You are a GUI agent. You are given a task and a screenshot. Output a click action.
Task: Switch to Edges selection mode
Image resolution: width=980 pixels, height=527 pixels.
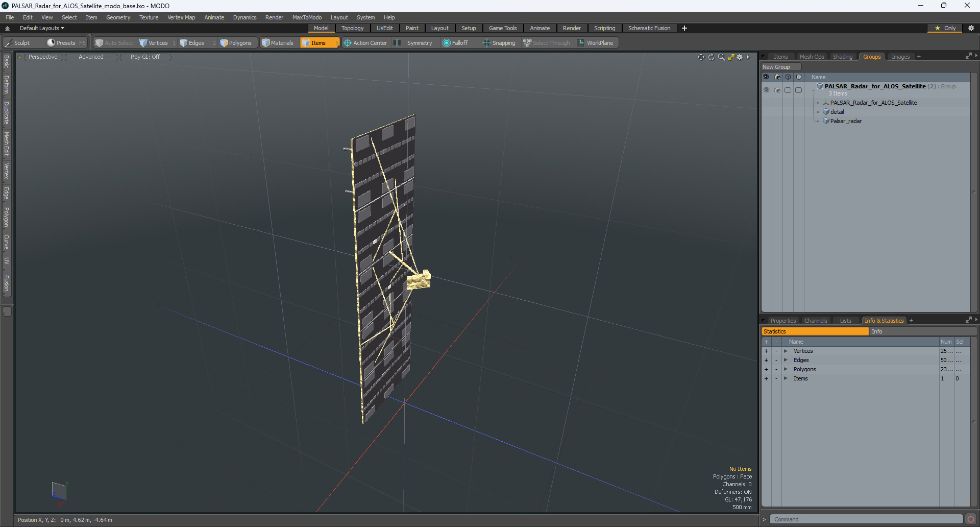(192, 43)
